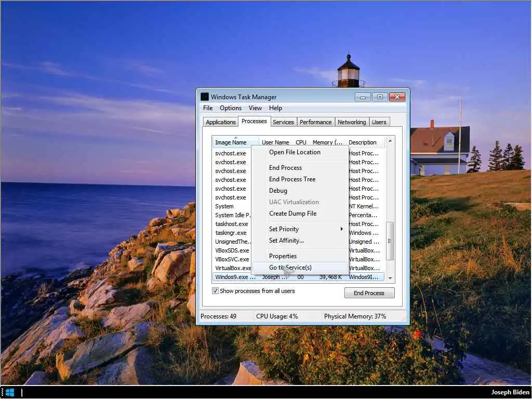Switch to the Services tab
The width and height of the screenshot is (532, 399).
coord(283,122)
